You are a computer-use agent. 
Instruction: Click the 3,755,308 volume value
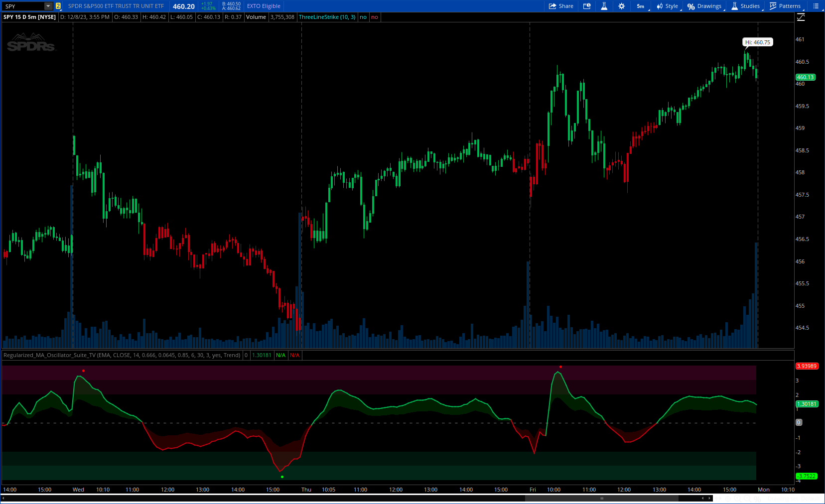point(282,17)
